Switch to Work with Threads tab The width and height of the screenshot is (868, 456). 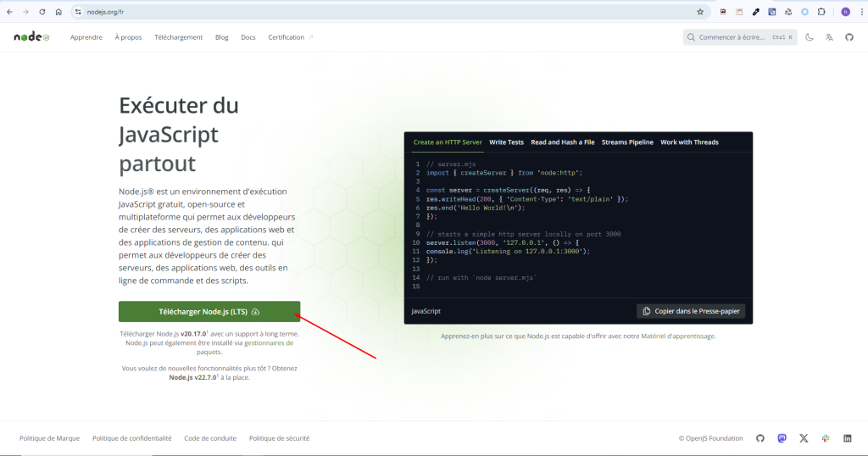689,142
